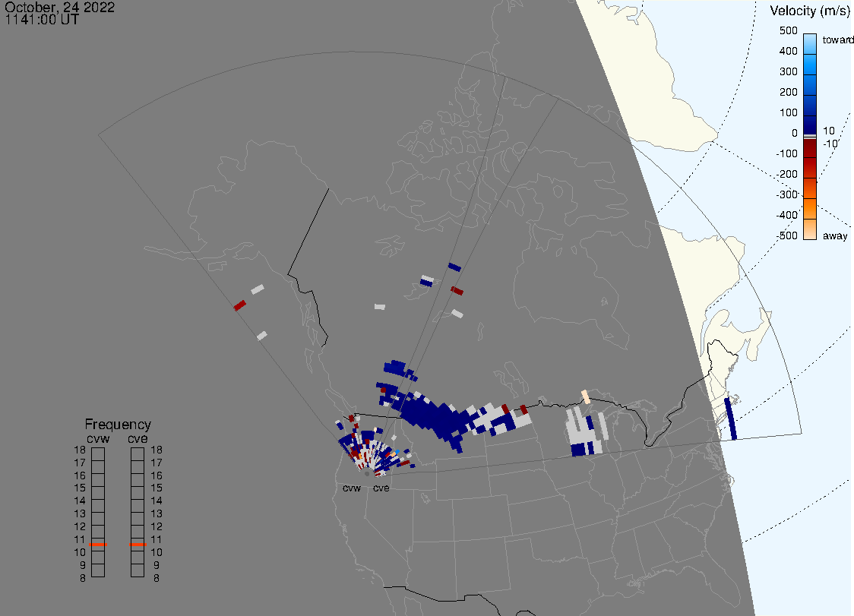Pick the dark navy 0–100 color band
Viewport: 854px width, 616px height.
[x=810, y=125]
